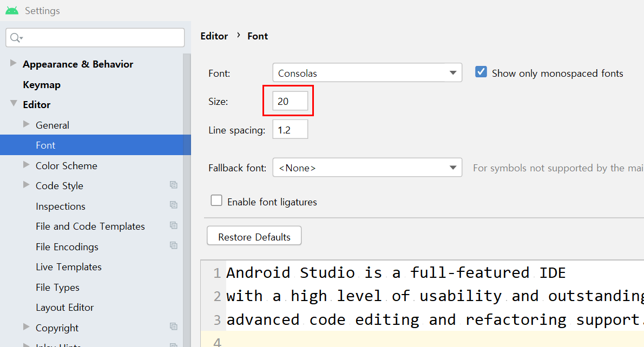Click the search magnifier icon
Image resolution: width=644 pixels, height=347 pixels.
tap(16, 38)
